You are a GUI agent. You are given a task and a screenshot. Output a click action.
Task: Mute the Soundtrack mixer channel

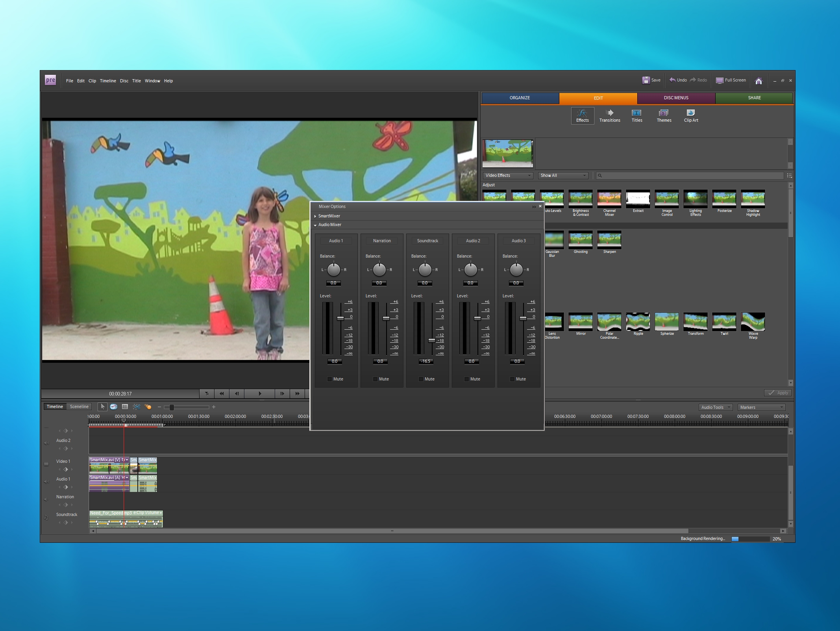pyautogui.click(x=421, y=379)
